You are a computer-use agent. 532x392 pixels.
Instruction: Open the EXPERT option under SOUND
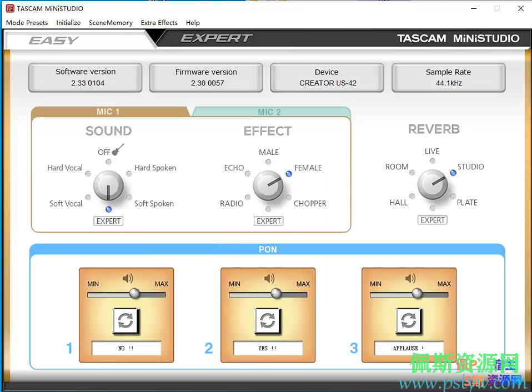click(108, 220)
